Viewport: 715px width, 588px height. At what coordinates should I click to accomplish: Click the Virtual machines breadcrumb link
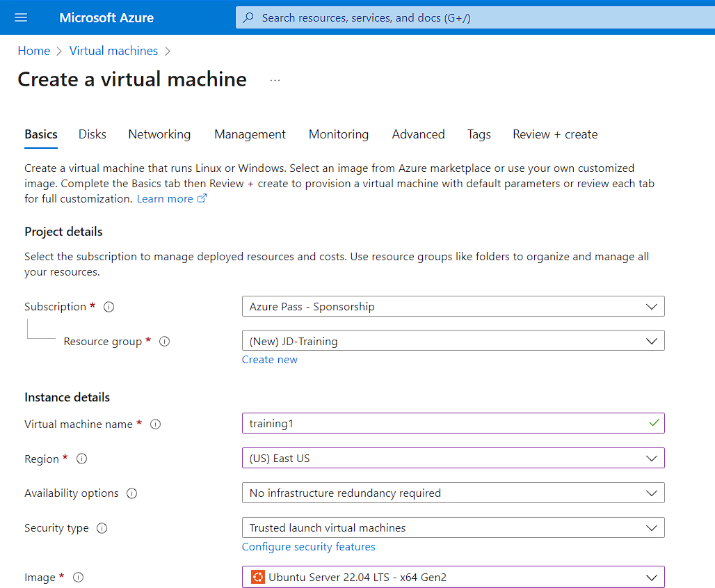(x=113, y=50)
